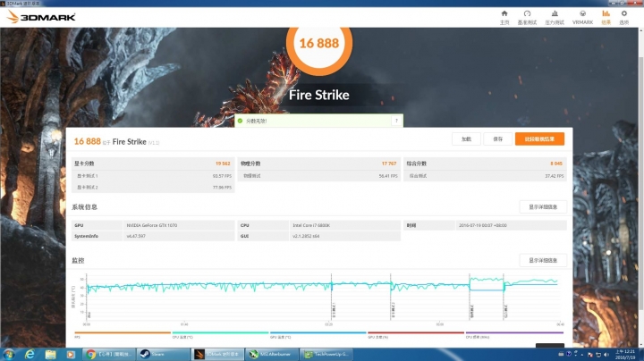644x361 pixels.
Task: Click physics score value 17 767
Action: point(389,164)
